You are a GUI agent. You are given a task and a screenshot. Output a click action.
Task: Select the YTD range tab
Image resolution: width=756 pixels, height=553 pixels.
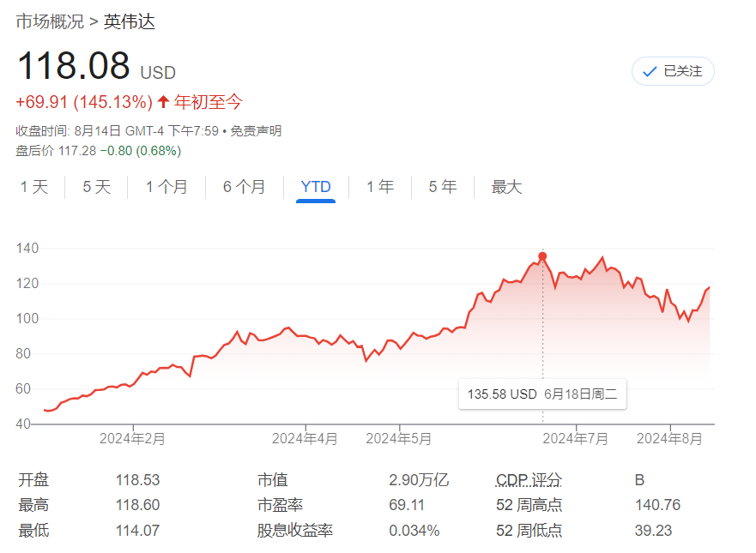(316, 187)
